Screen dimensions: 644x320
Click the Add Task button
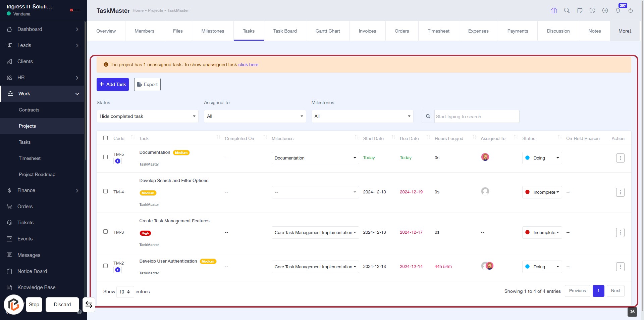click(113, 84)
